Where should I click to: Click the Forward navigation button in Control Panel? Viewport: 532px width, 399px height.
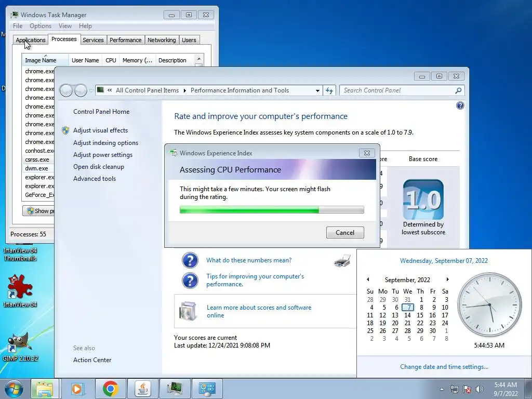81,90
